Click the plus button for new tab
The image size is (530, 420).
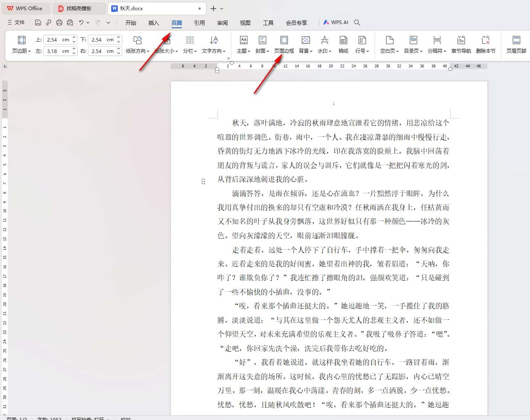[x=213, y=8]
